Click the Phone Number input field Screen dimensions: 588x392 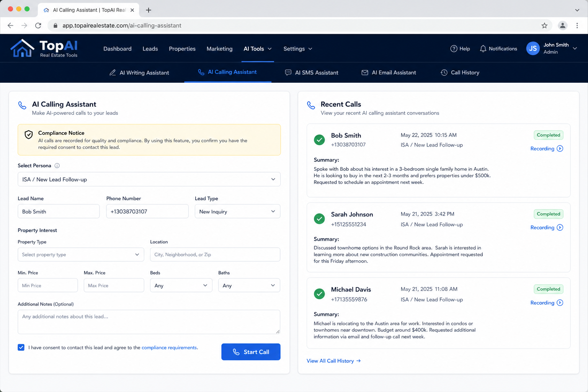click(147, 211)
